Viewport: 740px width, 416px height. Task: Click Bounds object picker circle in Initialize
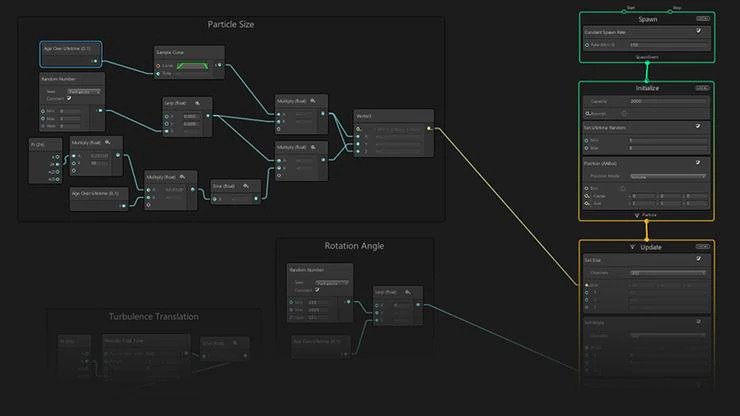(624, 113)
